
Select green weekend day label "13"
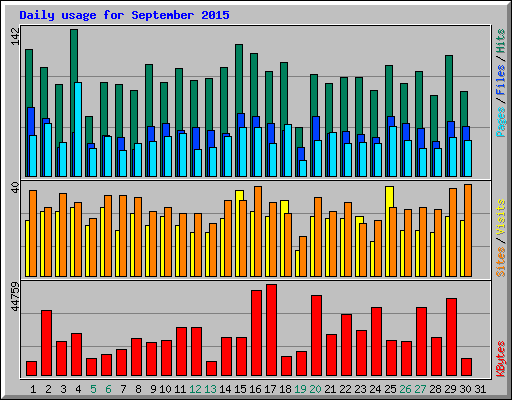click(210, 389)
